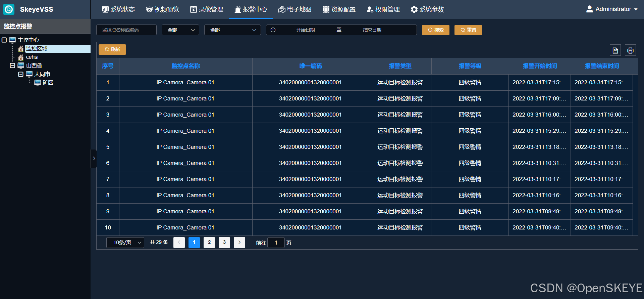Click end time 2022-03-31T17:09 in row 2
This screenshot has width=644, height=299.
601,98
